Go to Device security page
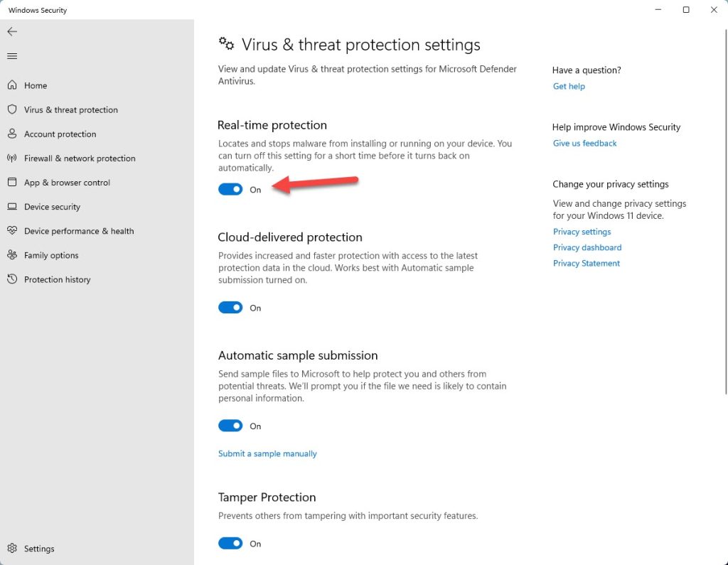Screen dimensions: 728x565 [x=52, y=207]
